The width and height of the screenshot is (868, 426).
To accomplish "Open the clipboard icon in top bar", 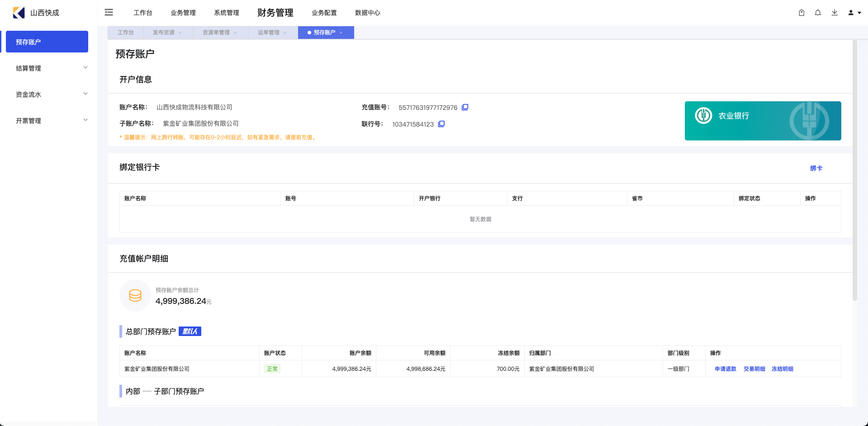I will pyautogui.click(x=802, y=13).
